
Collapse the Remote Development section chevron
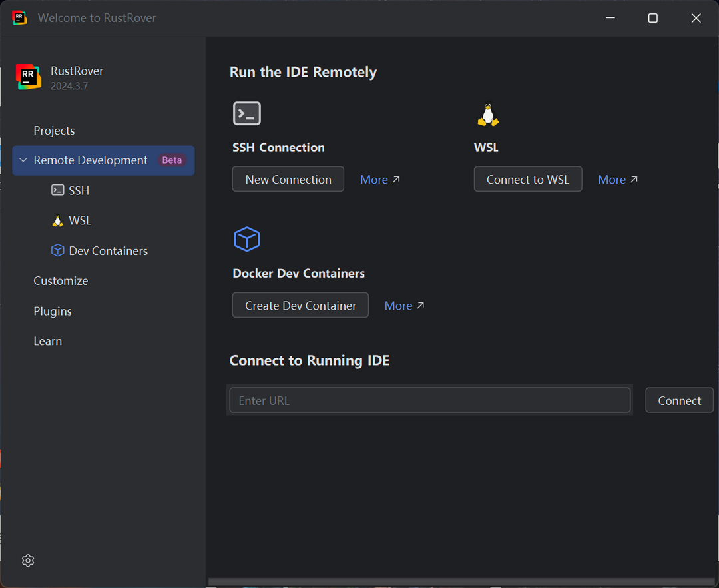[23, 160]
